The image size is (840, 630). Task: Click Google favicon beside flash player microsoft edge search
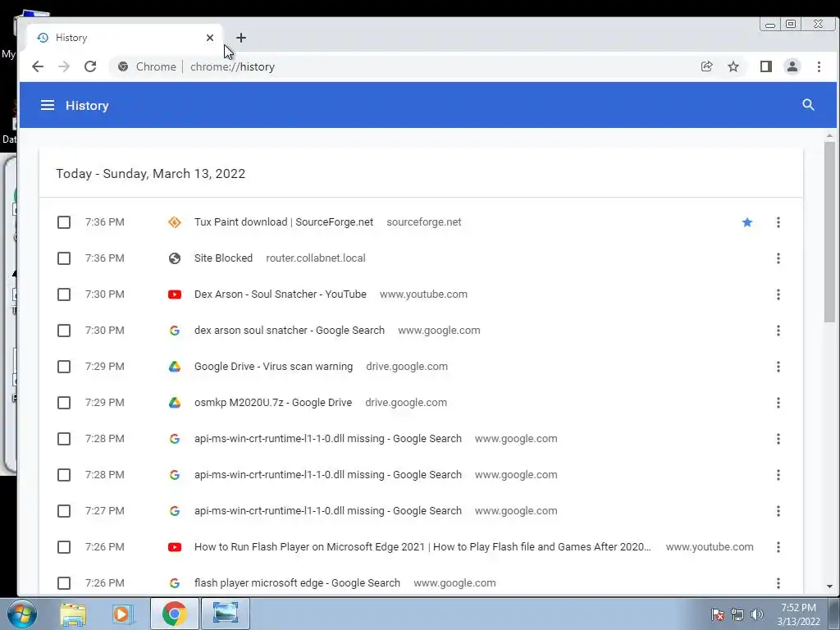click(x=175, y=583)
